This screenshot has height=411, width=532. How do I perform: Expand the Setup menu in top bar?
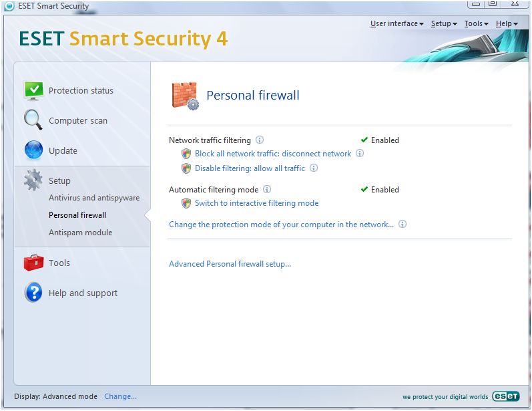[444, 24]
